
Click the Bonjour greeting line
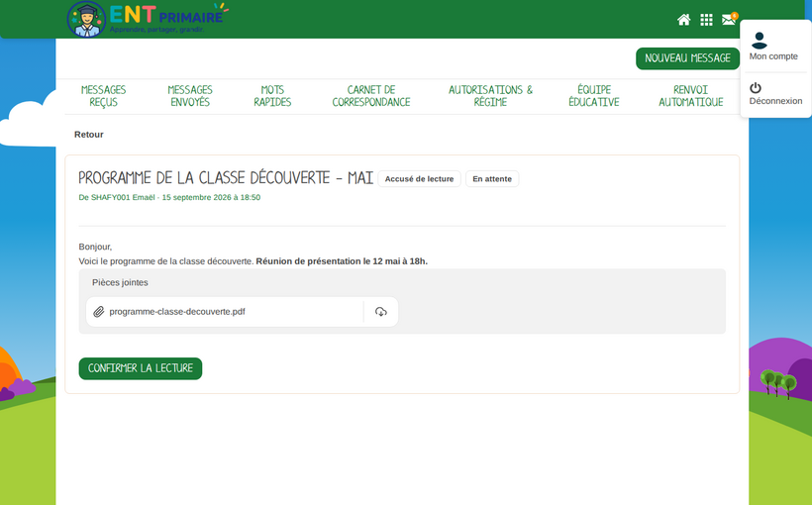click(95, 248)
